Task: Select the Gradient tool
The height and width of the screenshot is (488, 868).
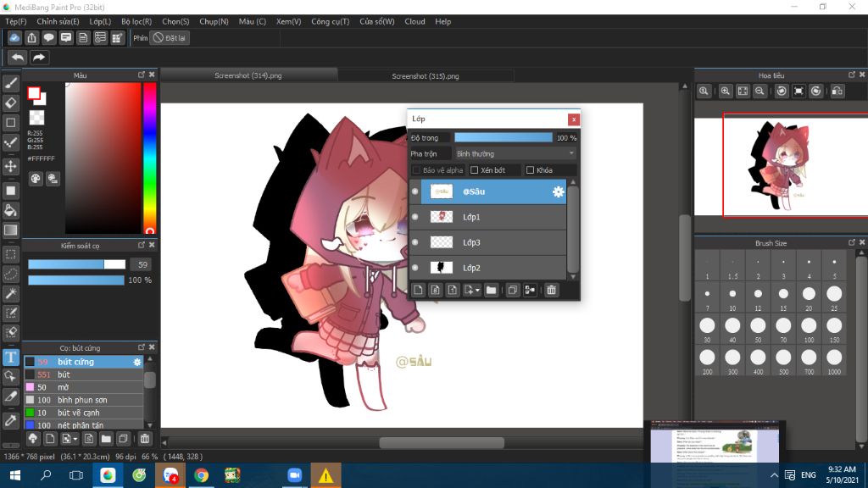Action: [10, 230]
